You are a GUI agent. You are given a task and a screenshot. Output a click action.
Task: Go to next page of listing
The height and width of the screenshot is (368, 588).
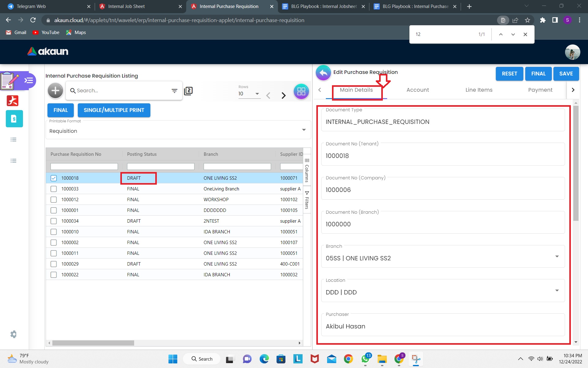[284, 95]
